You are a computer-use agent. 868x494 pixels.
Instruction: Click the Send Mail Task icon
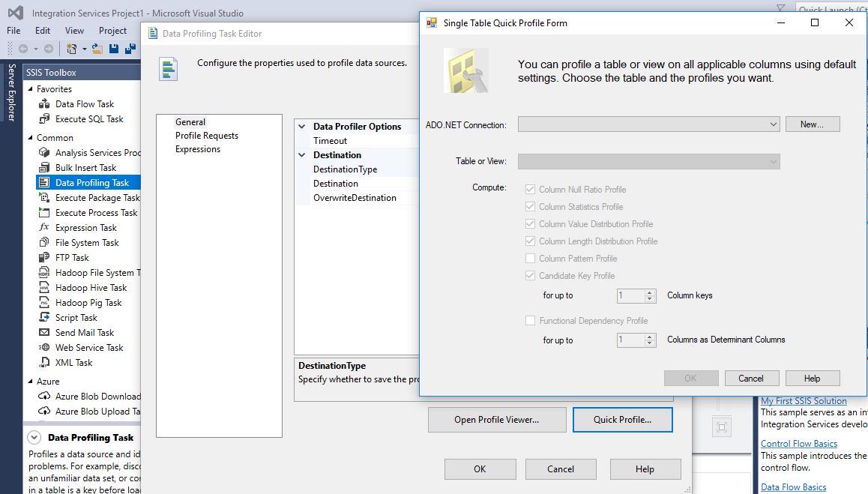(44, 332)
